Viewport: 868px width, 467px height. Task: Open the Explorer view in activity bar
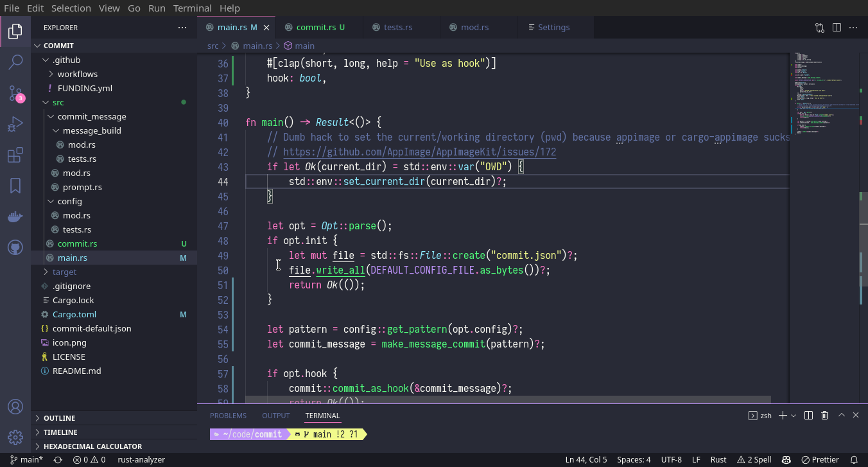[x=15, y=31]
